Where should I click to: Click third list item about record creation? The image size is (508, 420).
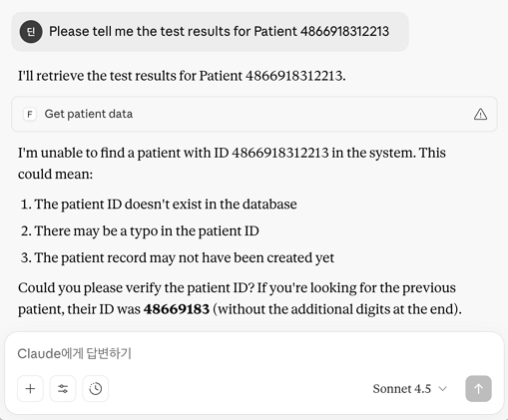click(x=178, y=257)
